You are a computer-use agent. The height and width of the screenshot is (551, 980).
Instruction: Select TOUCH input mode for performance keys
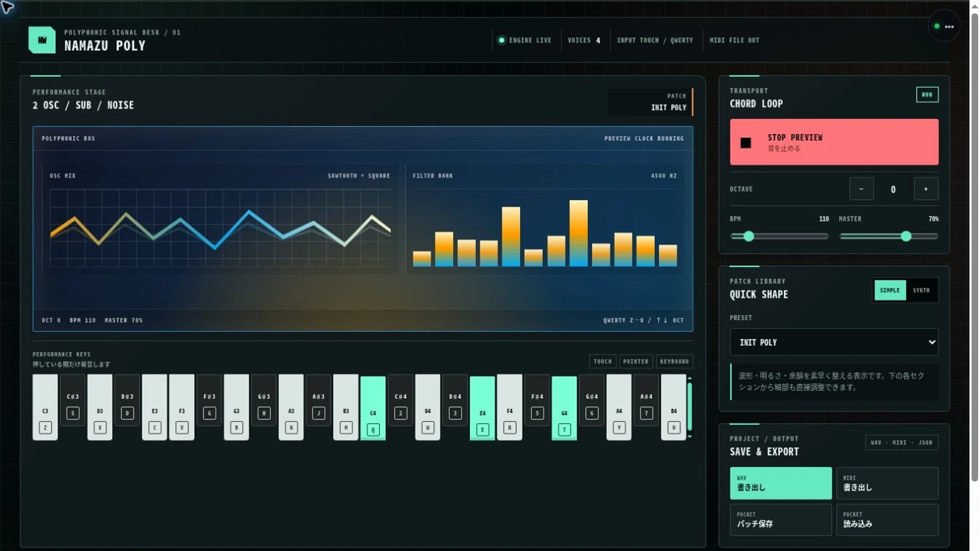click(x=603, y=361)
